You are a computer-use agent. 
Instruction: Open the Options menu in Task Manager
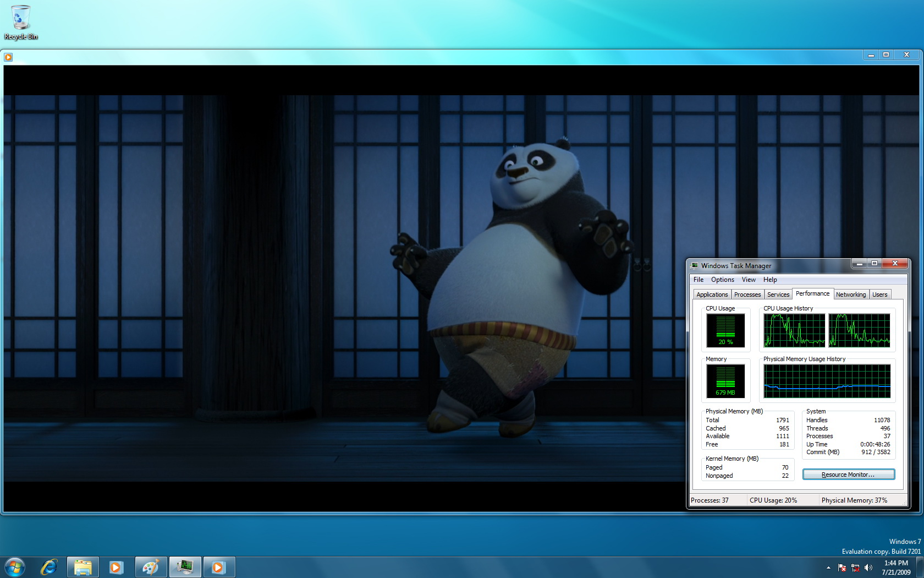(x=723, y=280)
